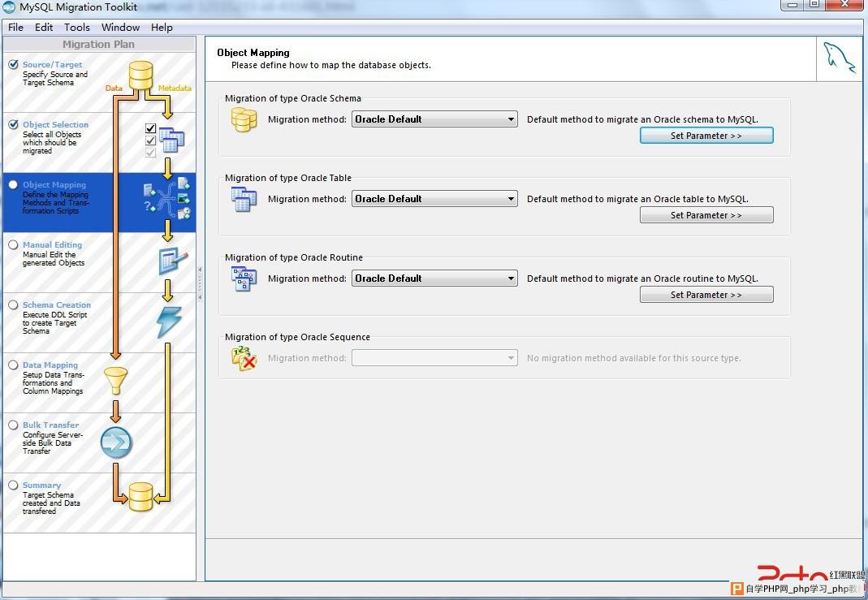Click the panel splitter collapse handle
This screenshot has height=600, width=868.
point(200,284)
